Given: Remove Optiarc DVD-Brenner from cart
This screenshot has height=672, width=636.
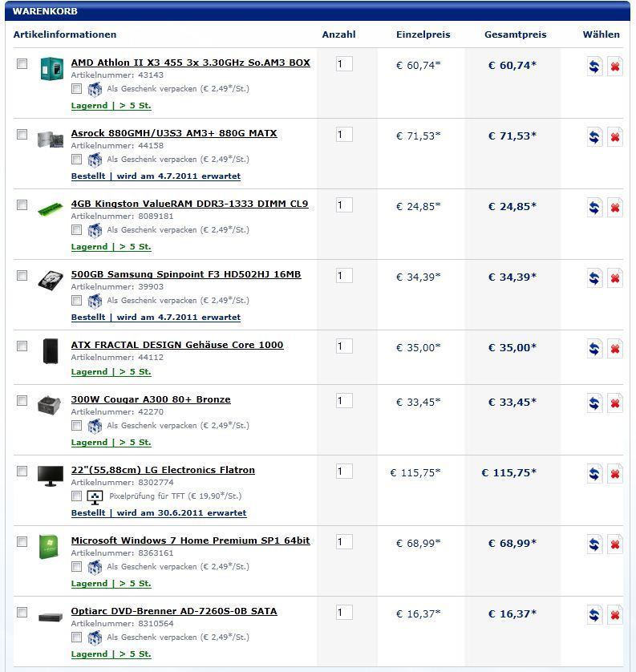Looking at the screenshot, I should [615, 615].
